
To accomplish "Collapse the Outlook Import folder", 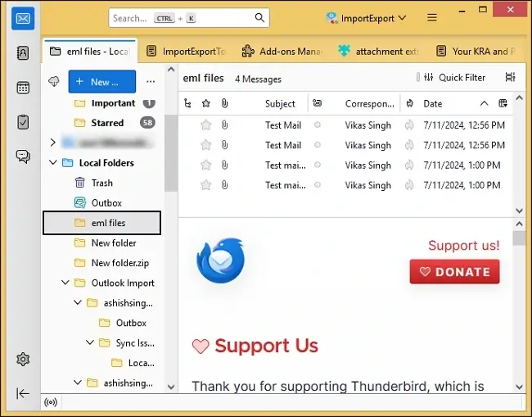I will [x=65, y=283].
